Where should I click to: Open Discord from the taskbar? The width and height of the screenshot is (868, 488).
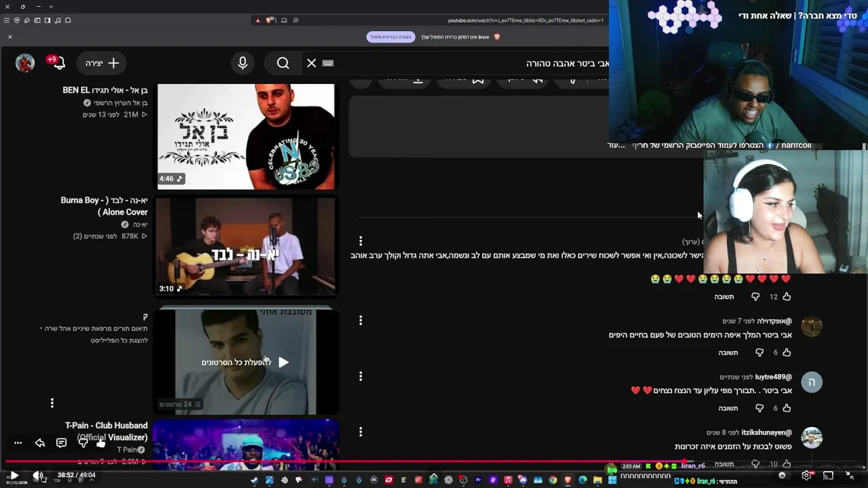(523, 480)
